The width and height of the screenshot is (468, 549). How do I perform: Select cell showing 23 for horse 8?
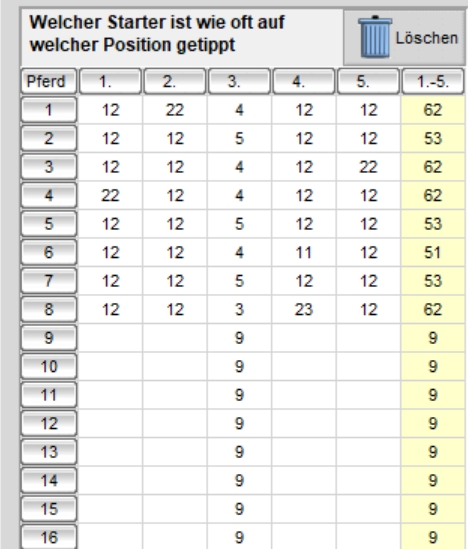(303, 310)
